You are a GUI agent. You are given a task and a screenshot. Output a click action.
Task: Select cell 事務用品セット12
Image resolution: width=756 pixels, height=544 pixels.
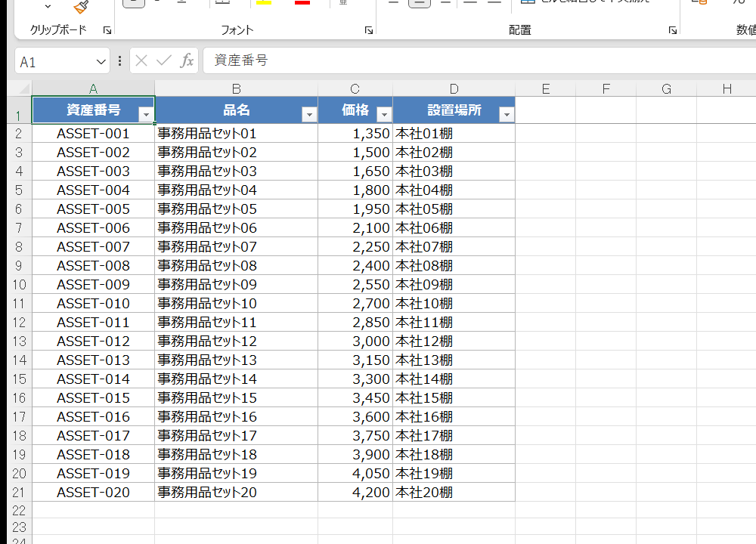pos(236,342)
